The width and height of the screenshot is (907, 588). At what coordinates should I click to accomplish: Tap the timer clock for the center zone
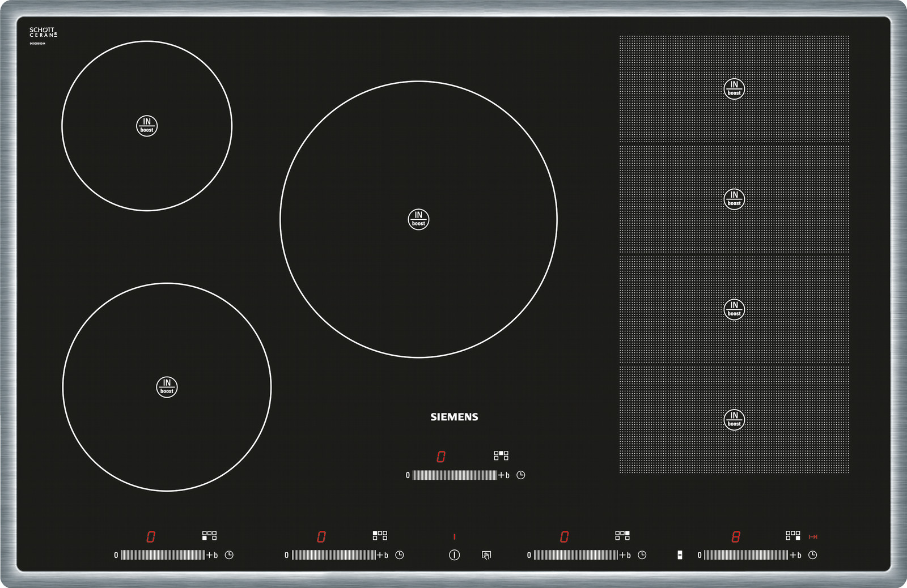click(521, 475)
